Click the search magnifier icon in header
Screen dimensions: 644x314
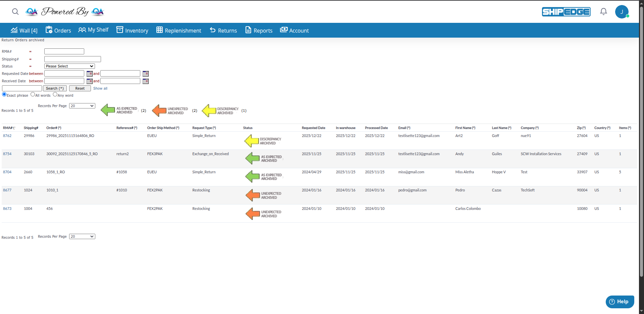click(x=15, y=12)
